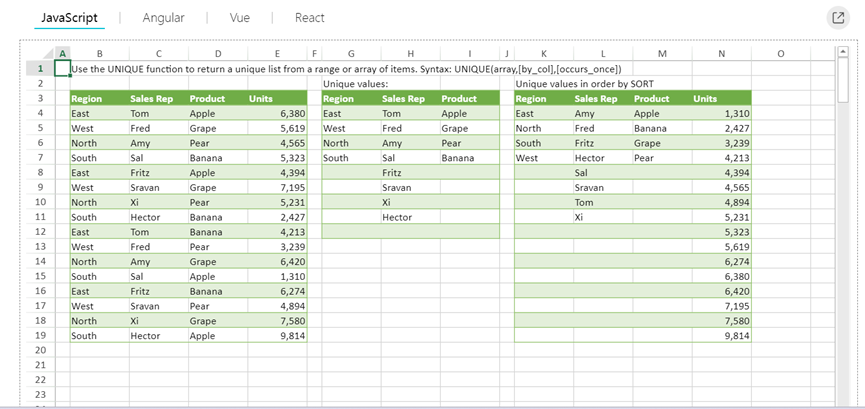
Task: Select column header O
Action: pyautogui.click(x=781, y=54)
